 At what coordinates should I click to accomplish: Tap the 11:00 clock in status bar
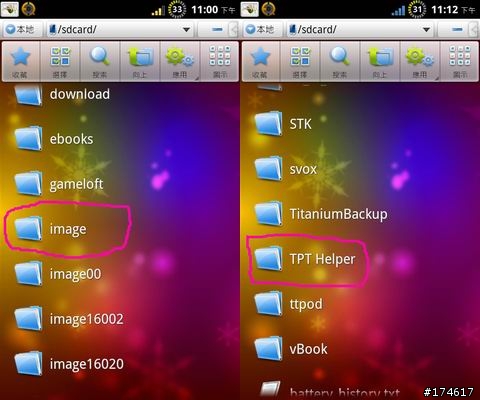pos(205,9)
